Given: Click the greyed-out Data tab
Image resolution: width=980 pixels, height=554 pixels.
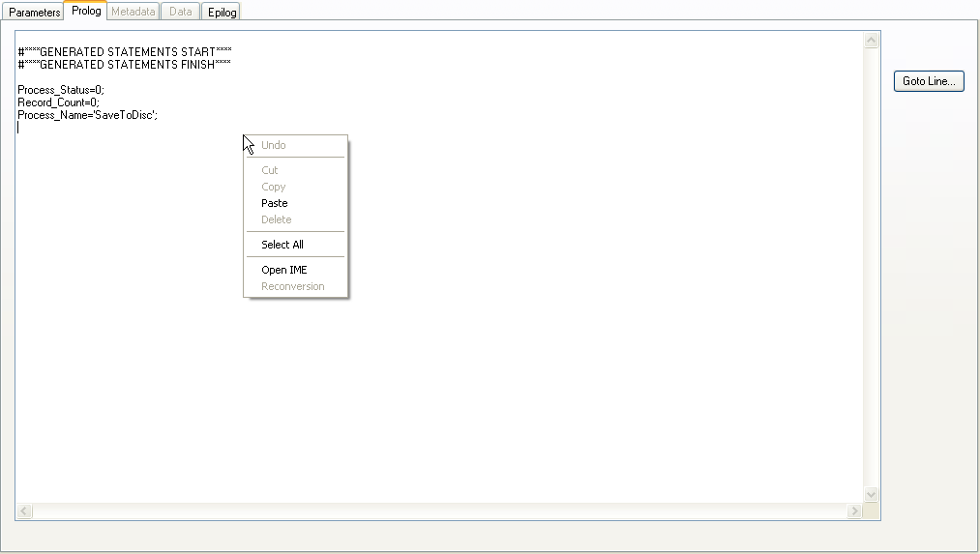Looking at the screenshot, I should point(180,13).
